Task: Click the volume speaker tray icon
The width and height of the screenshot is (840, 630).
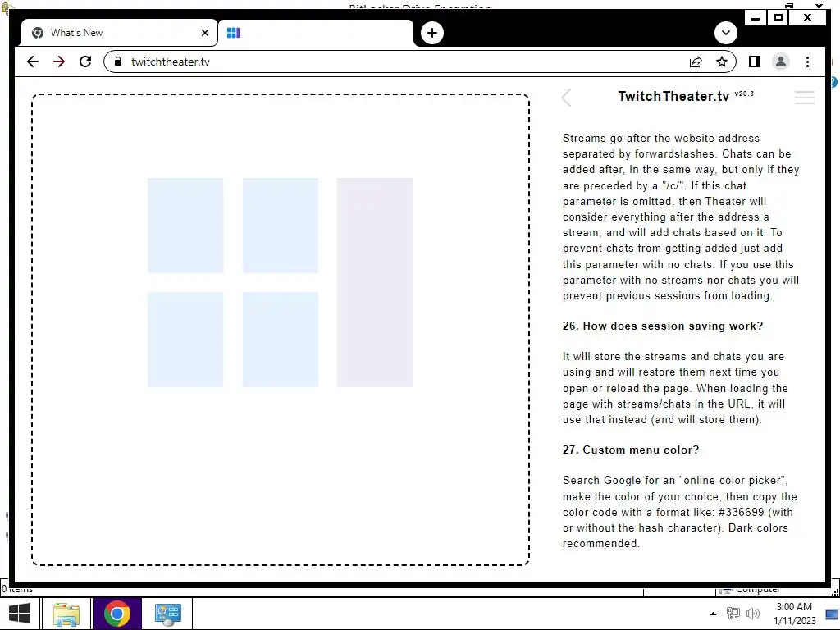Action: click(x=753, y=614)
